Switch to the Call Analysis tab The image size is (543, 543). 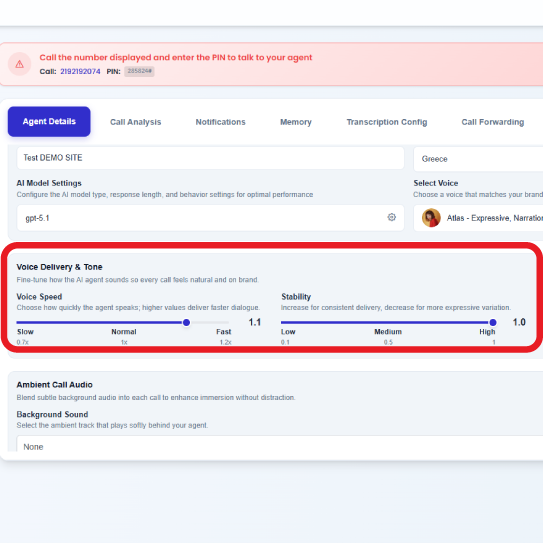click(135, 122)
